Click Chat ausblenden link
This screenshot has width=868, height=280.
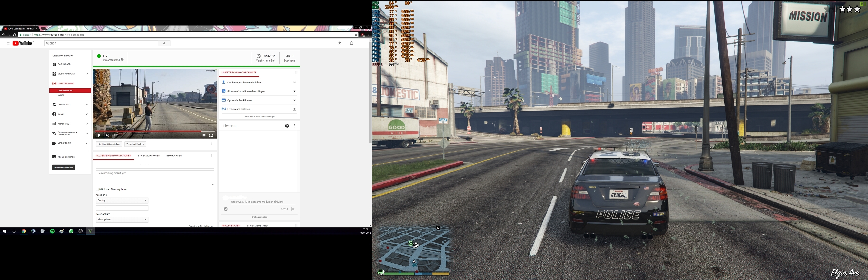[259, 217]
